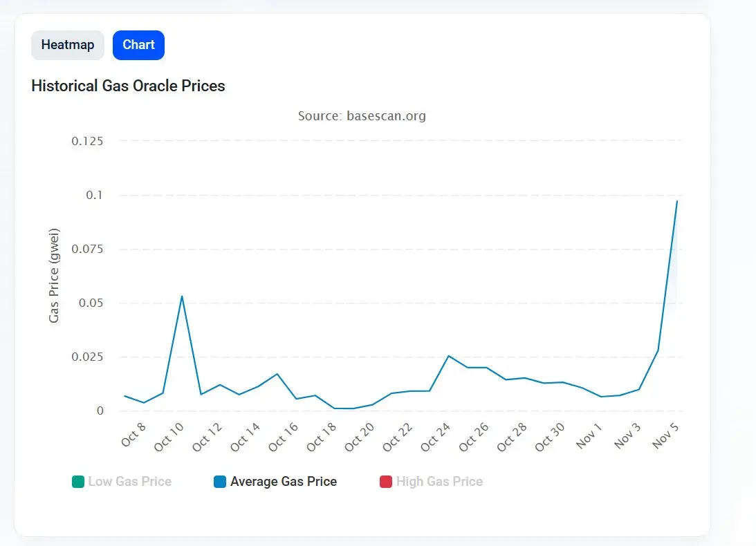
Task: Select the Chart tab
Action: 138,45
